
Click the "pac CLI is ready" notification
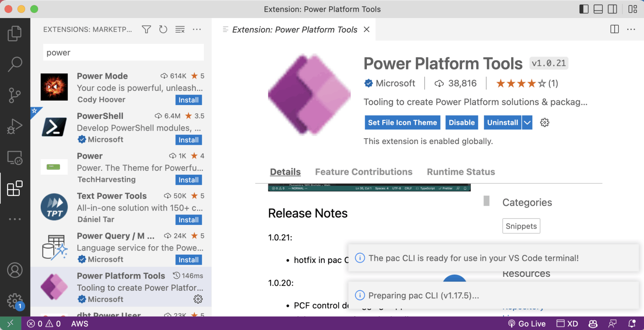coord(493,258)
